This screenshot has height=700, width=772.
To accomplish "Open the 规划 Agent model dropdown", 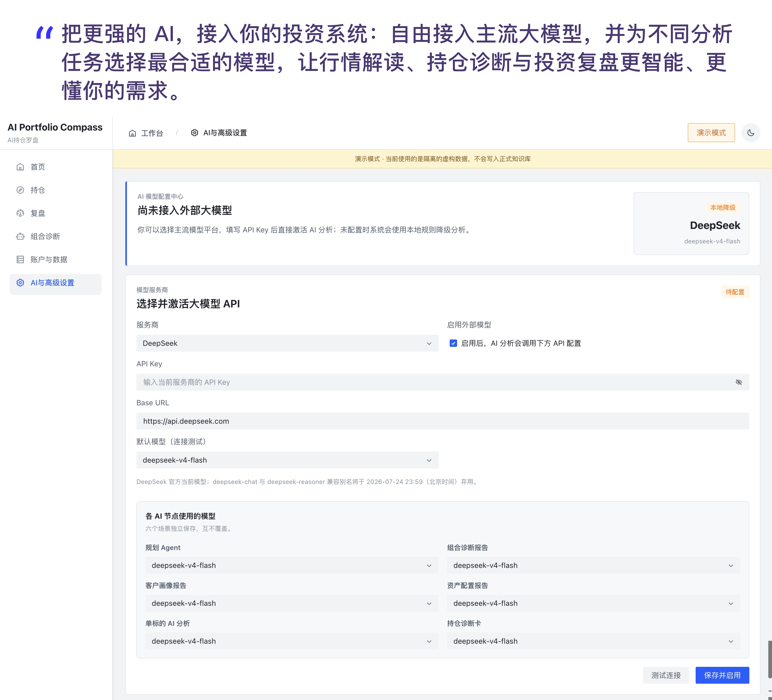I will tap(292, 565).
